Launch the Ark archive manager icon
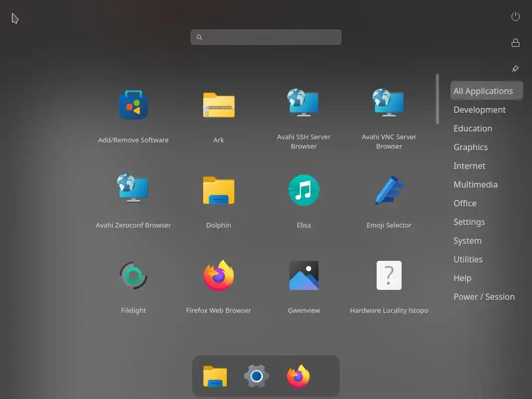Screen dimensions: 532x399 coord(219,105)
